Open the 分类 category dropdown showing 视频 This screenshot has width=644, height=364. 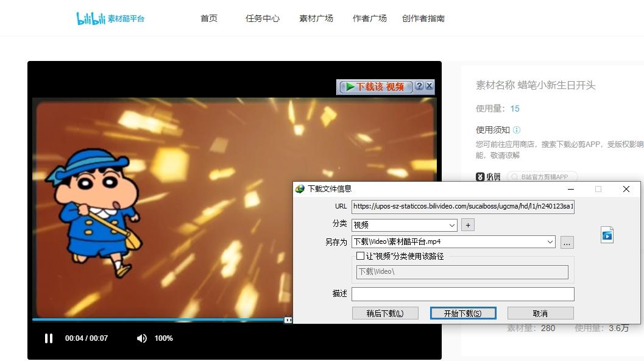(x=405, y=225)
